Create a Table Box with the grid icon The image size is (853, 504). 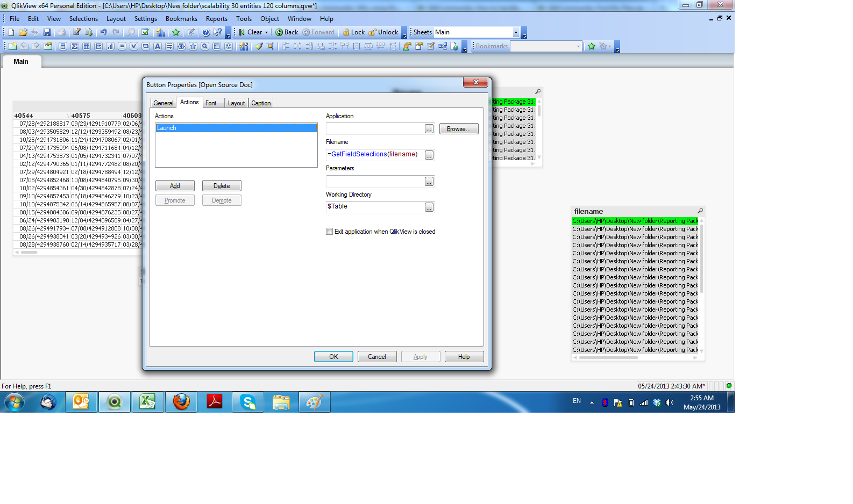pyautogui.click(x=87, y=46)
